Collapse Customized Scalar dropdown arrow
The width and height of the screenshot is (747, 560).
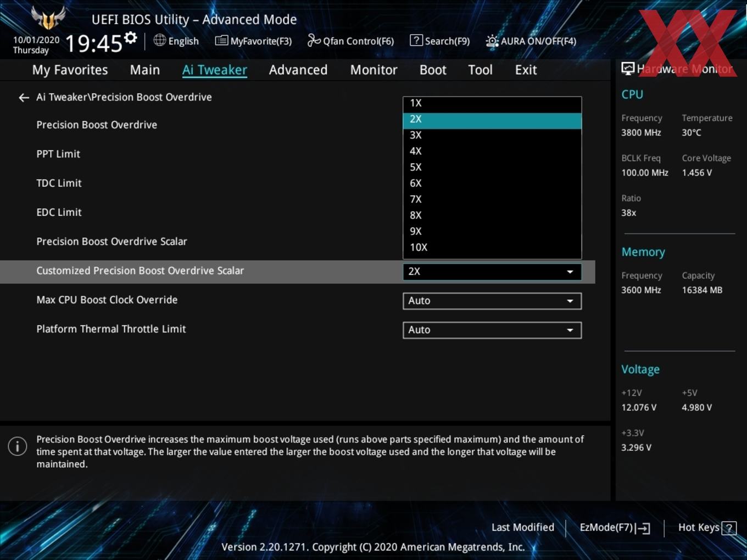coord(570,272)
